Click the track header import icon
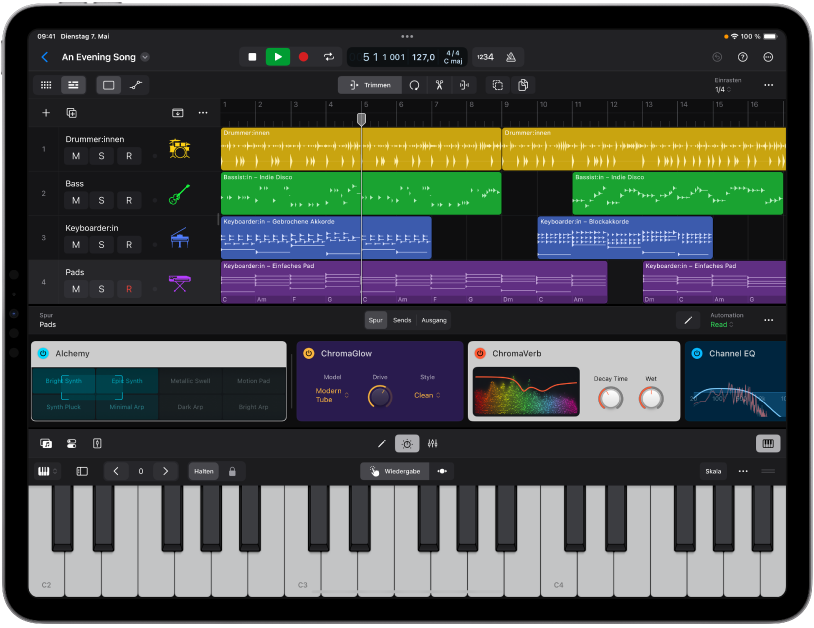This screenshot has width=814, height=628. pos(178,113)
